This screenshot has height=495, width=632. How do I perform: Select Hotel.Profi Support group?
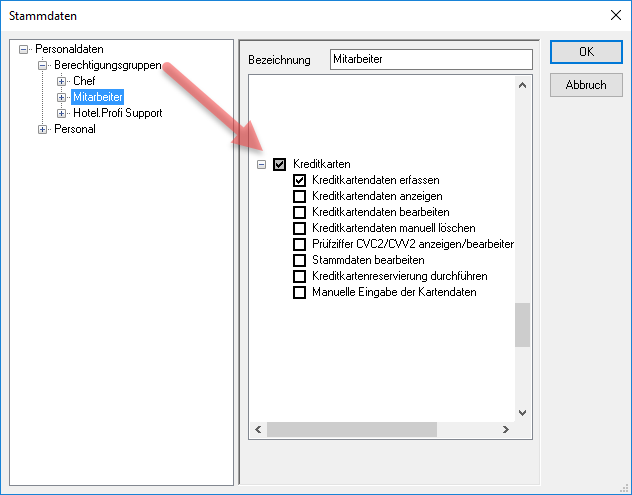pyautogui.click(x=118, y=113)
